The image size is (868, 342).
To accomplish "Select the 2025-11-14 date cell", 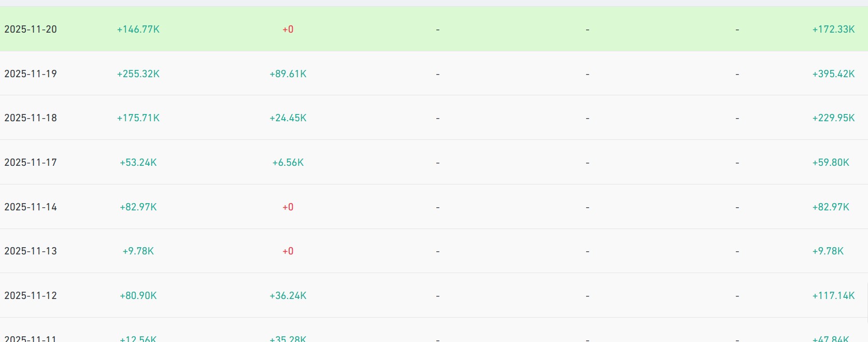I will click(31, 207).
